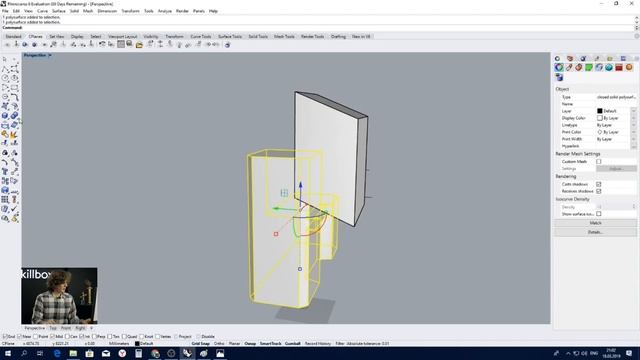The image size is (640, 360).
Task: Click the Match button
Action: (595, 223)
